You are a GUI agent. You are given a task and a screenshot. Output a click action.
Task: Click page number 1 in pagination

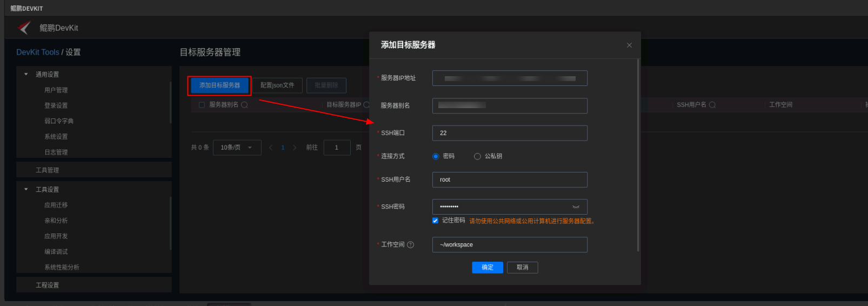[x=283, y=148]
